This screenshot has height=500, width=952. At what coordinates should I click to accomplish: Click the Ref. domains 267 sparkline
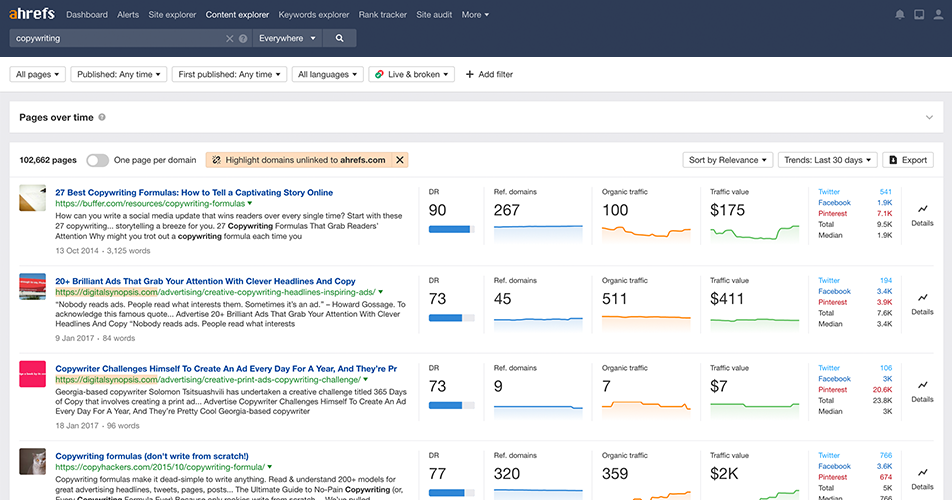pos(538,233)
